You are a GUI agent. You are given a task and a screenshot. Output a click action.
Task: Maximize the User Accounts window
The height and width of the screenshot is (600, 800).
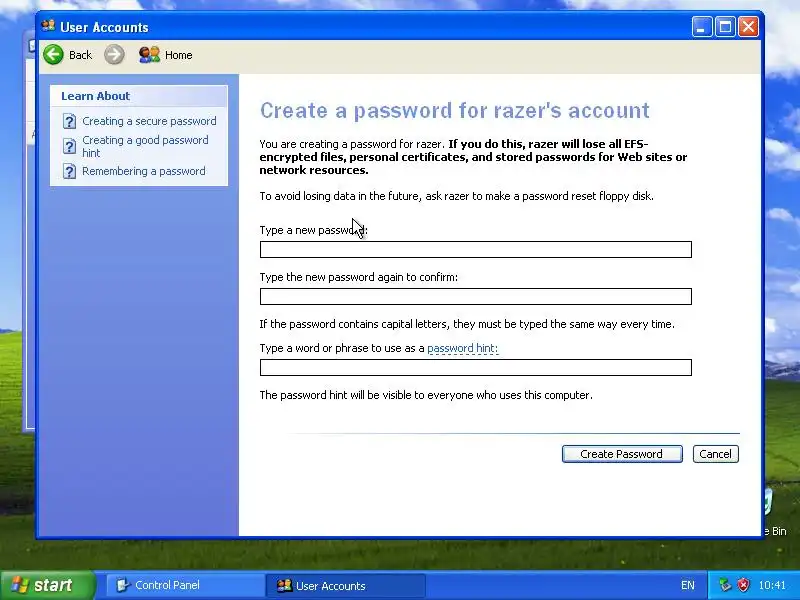(x=725, y=27)
